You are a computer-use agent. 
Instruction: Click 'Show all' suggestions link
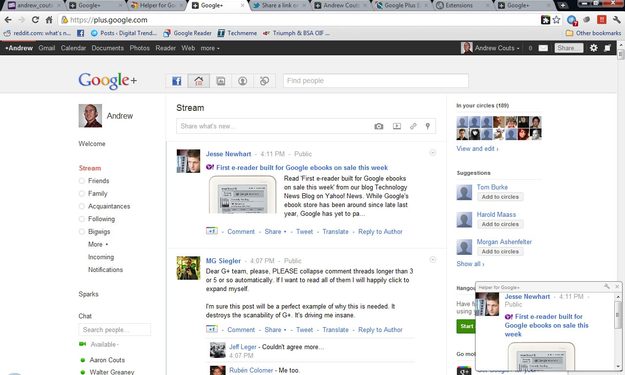[x=470, y=264]
